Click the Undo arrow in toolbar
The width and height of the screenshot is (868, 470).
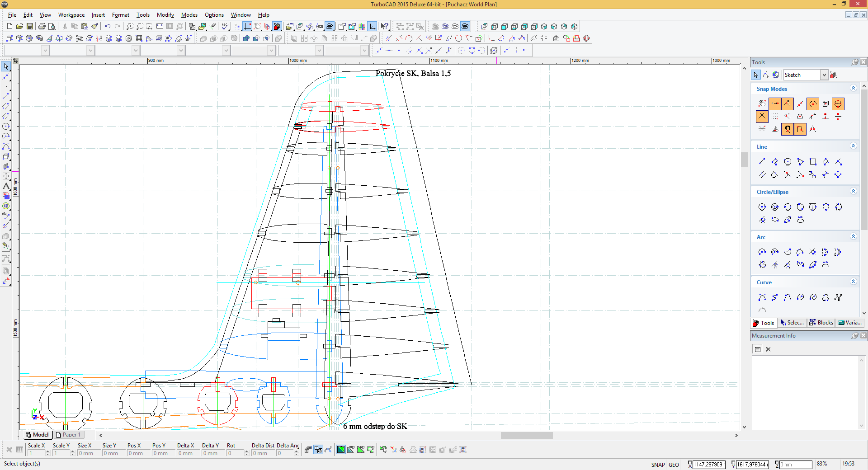coord(108,27)
